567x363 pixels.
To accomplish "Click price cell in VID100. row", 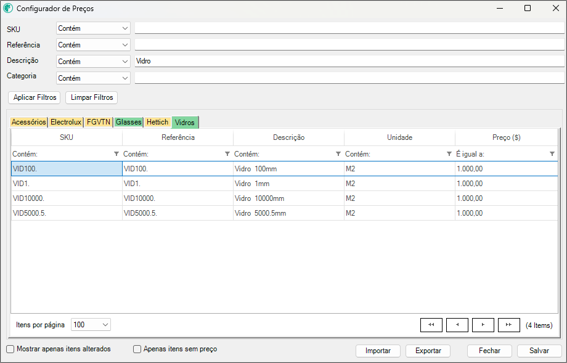I will 506,169.
